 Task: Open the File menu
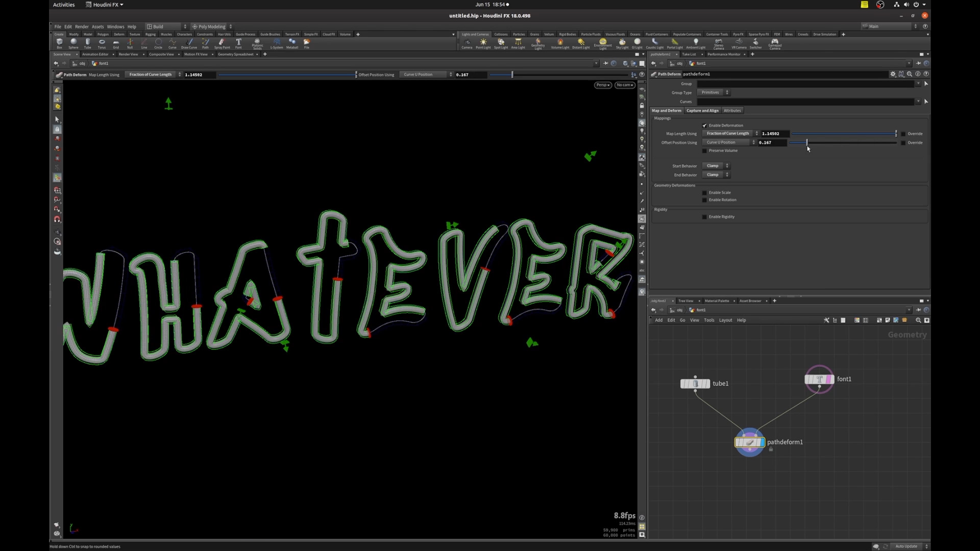click(x=58, y=27)
